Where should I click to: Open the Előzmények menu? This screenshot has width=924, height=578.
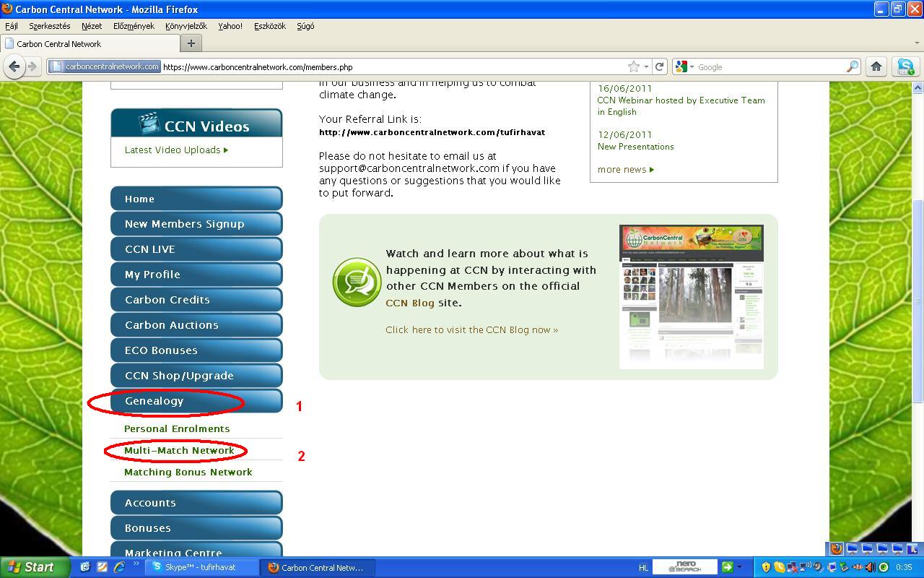pyautogui.click(x=134, y=26)
